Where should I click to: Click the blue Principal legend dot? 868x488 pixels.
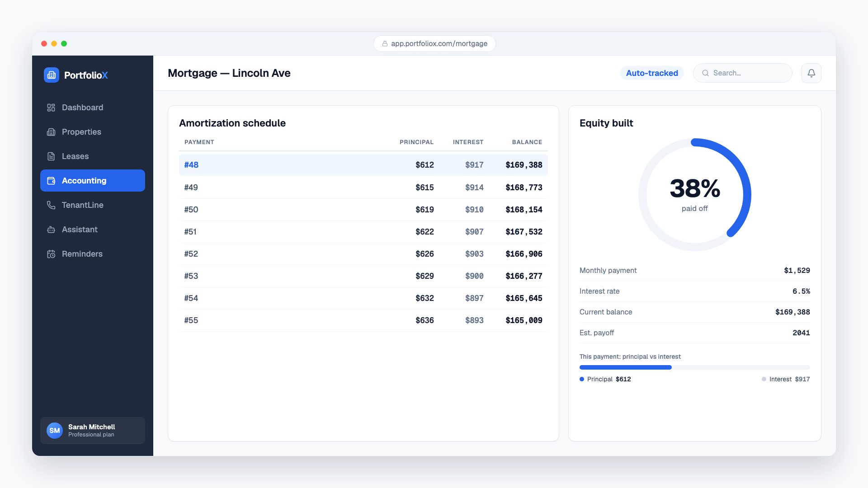582,379
